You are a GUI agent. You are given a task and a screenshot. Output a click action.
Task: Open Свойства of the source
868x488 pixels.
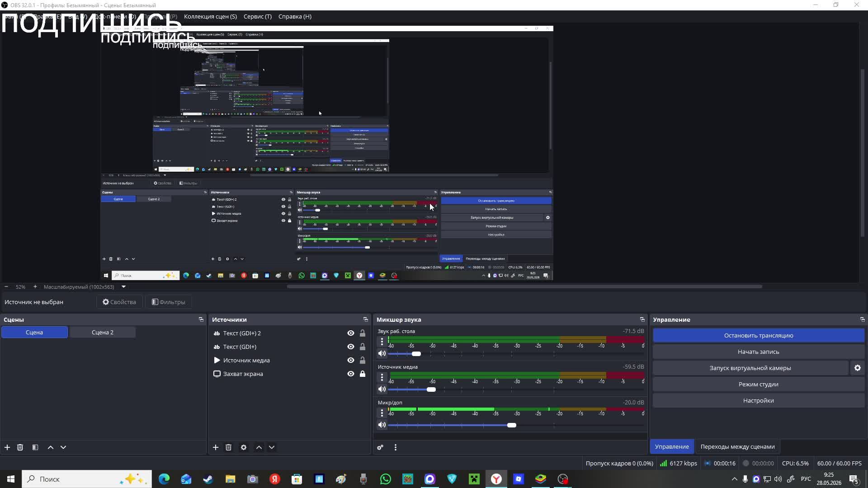(x=119, y=302)
